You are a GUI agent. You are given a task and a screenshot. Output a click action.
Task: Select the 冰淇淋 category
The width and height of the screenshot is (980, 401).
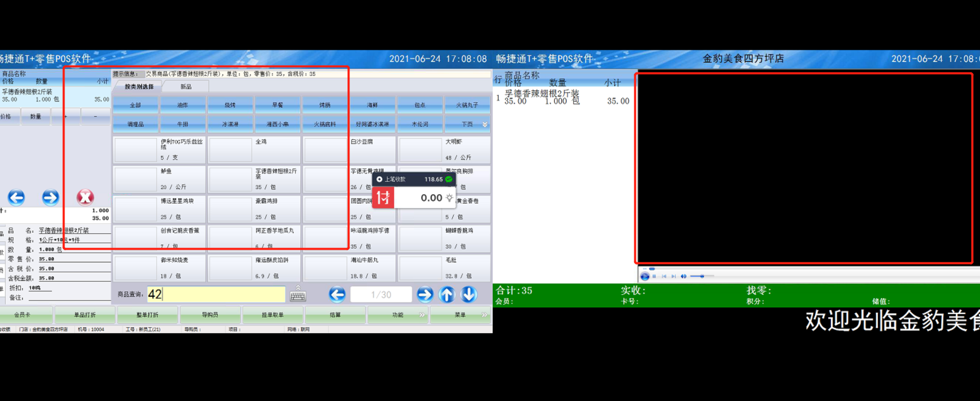click(230, 124)
